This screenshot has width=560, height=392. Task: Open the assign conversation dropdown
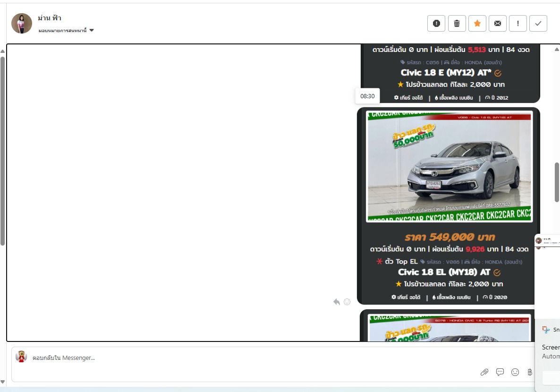(66, 30)
